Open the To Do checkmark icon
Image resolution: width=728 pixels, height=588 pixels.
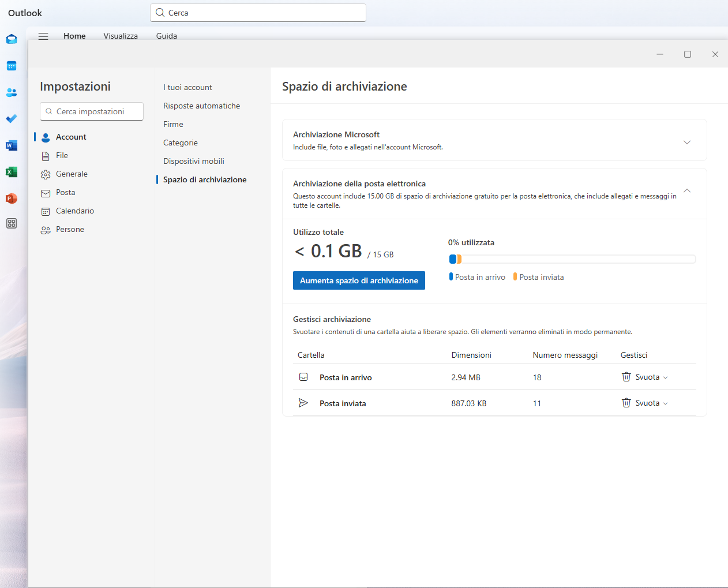pos(12,119)
